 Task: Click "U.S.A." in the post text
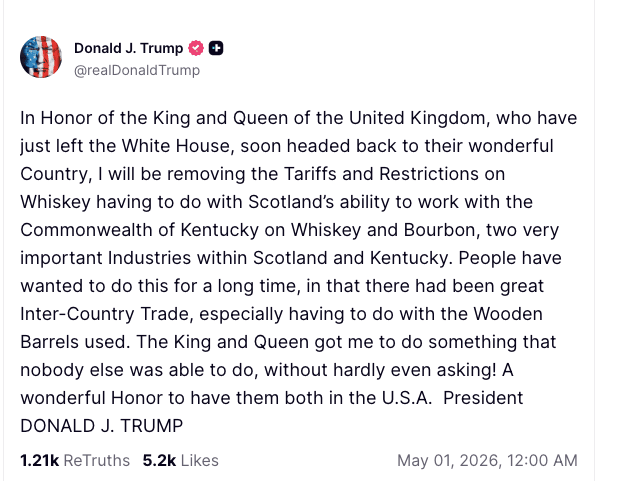[398, 398]
